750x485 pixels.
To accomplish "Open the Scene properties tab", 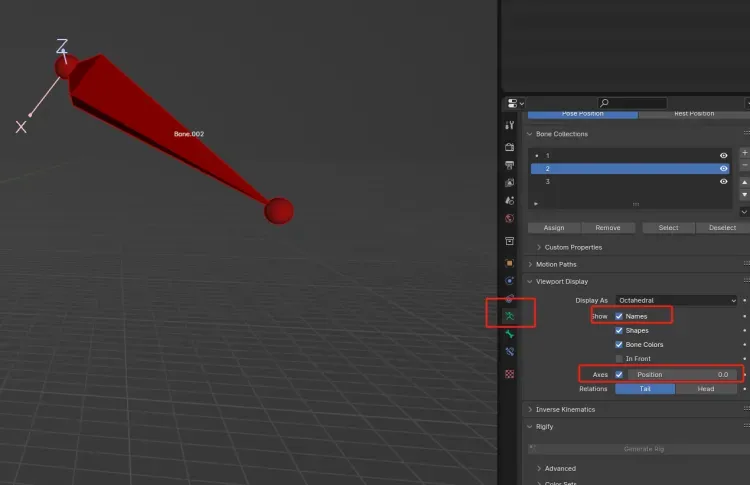I will pyautogui.click(x=509, y=200).
